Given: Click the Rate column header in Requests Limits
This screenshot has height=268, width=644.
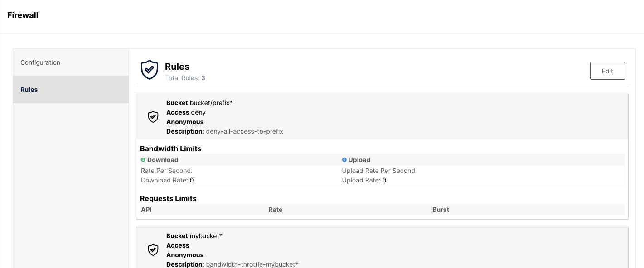Looking at the screenshot, I should [275, 210].
